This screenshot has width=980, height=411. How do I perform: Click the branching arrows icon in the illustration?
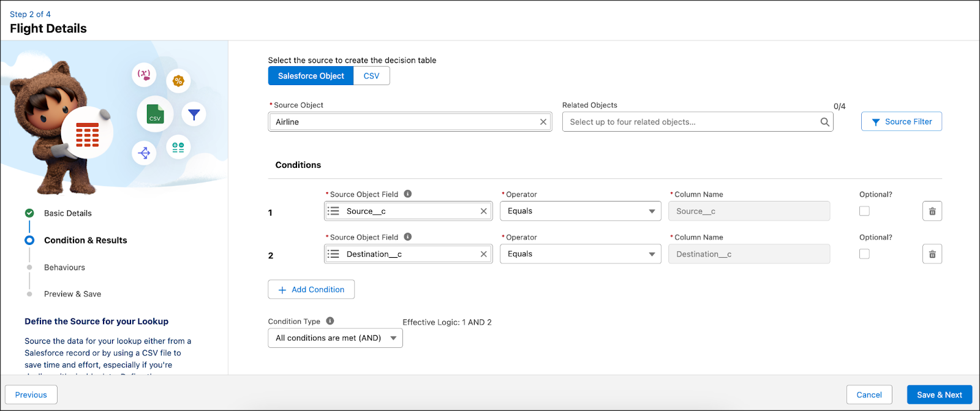click(x=144, y=153)
